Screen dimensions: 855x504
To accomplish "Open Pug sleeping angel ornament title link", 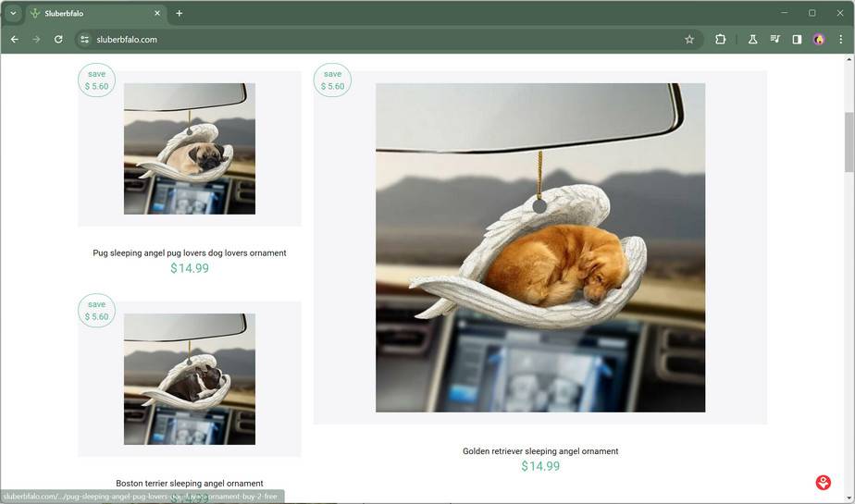I will (x=189, y=252).
